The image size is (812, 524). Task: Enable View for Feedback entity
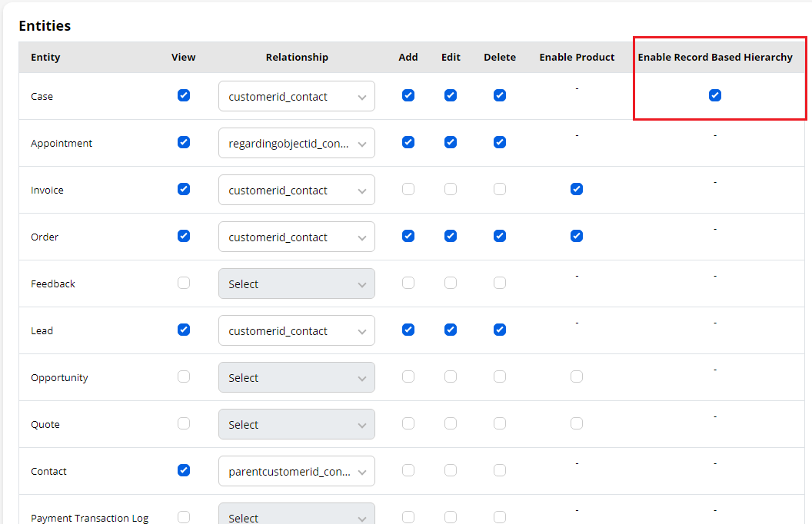[184, 283]
